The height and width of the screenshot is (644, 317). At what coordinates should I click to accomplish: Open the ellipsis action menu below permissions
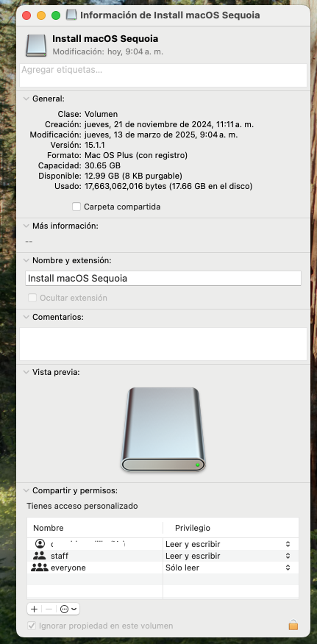(68, 609)
